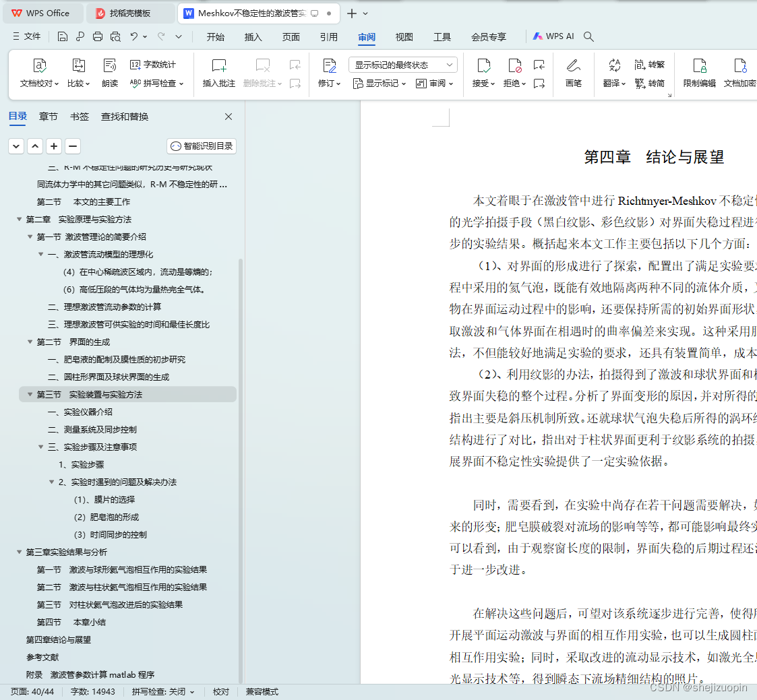Close the navigation pane
The width and height of the screenshot is (757, 700).
229,117
